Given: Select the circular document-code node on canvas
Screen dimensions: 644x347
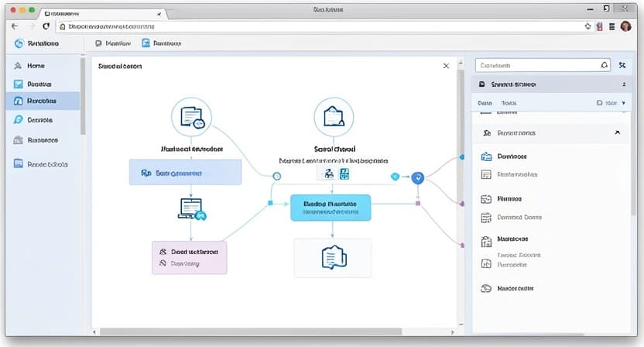Looking at the screenshot, I should click(190, 117).
